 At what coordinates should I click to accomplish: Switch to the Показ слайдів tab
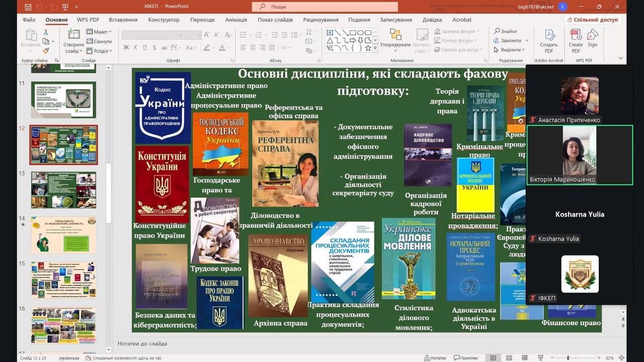(275, 20)
